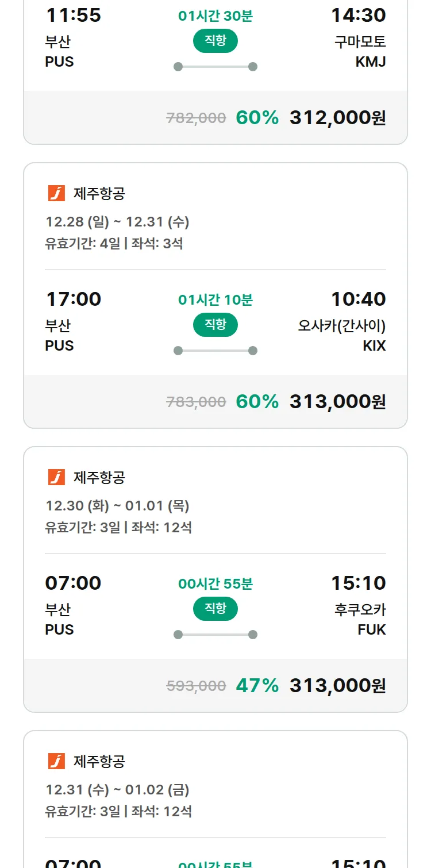Tap the 직항 badge on the Kumamoto flight
Screen dimensions: 431x868
[215, 41]
